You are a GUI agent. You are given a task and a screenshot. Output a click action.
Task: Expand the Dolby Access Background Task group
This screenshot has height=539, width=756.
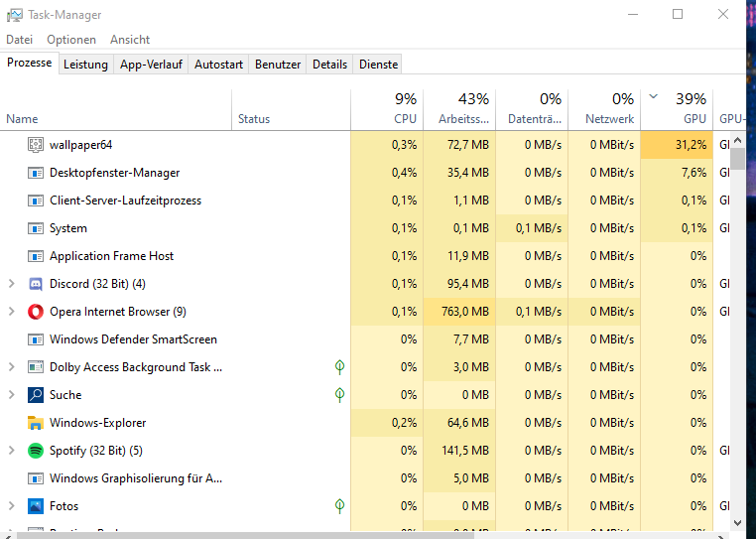12,367
